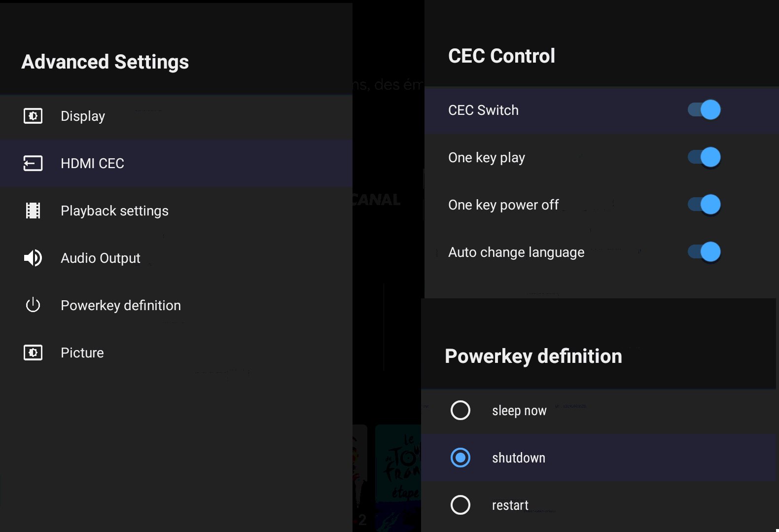Open the Display menu item
Screen dimensions: 779x532
[176, 116]
